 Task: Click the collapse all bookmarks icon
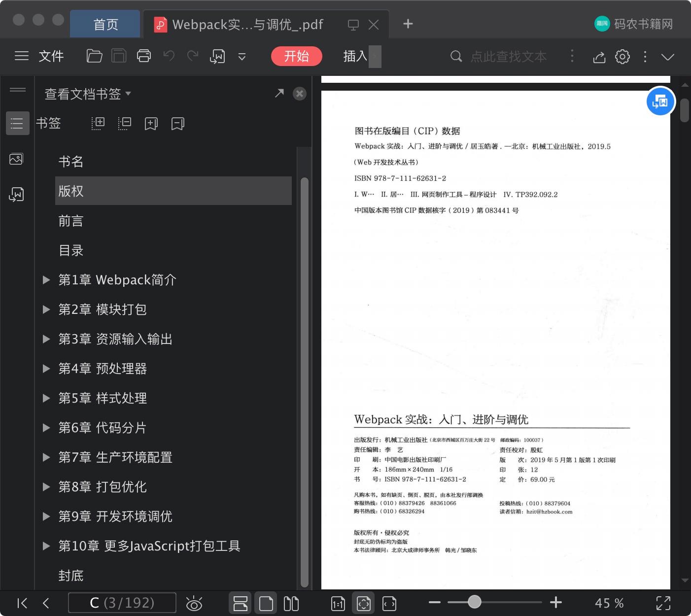[x=125, y=123]
